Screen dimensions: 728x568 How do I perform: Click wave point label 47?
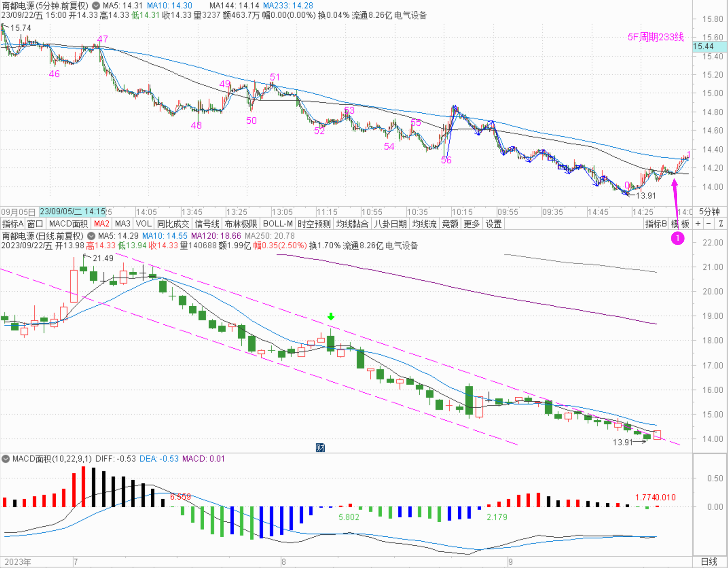pos(103,39)
